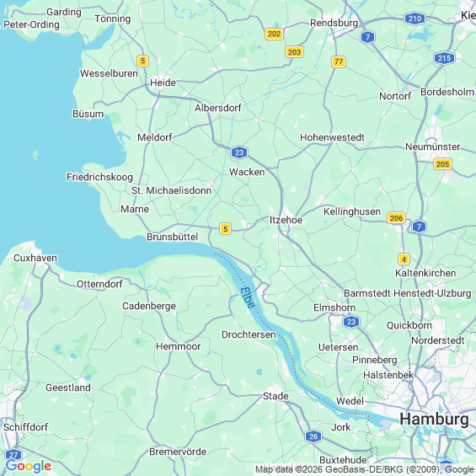Click the A26 shield near Jork
This screenshot has width=476, height=476.
point(313,436)
